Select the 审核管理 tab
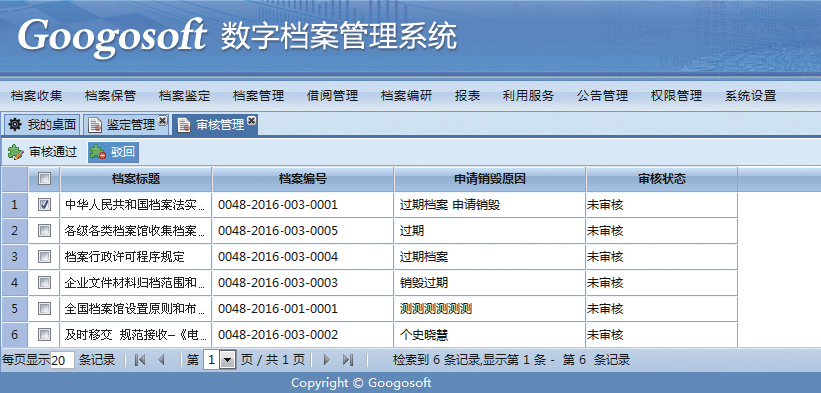The height and width of the screenshot is (393, 821). 216,125
